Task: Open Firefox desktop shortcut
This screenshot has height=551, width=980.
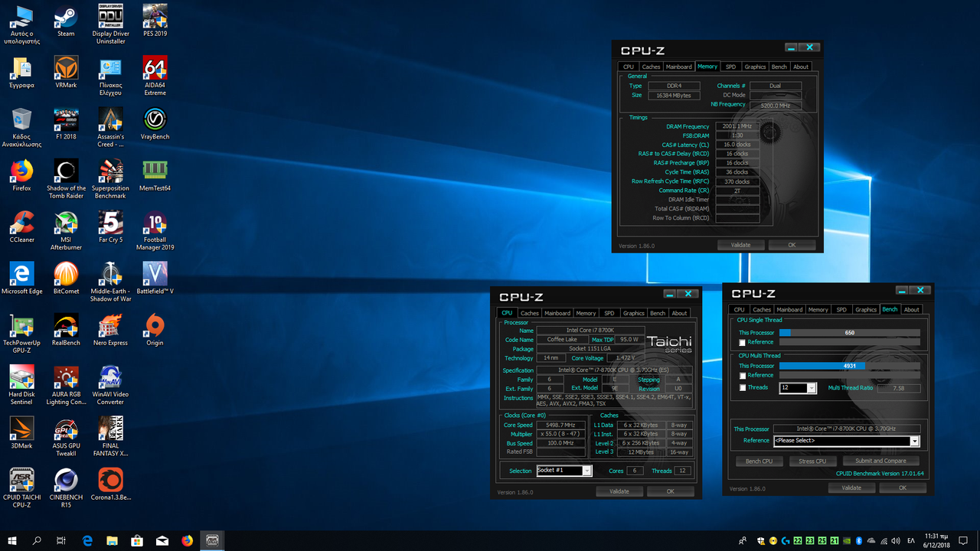Action: coord(21,174)
